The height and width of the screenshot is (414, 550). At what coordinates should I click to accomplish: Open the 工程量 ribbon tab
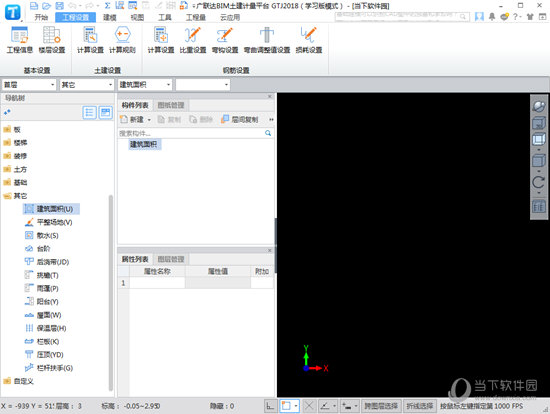point(196,17)
